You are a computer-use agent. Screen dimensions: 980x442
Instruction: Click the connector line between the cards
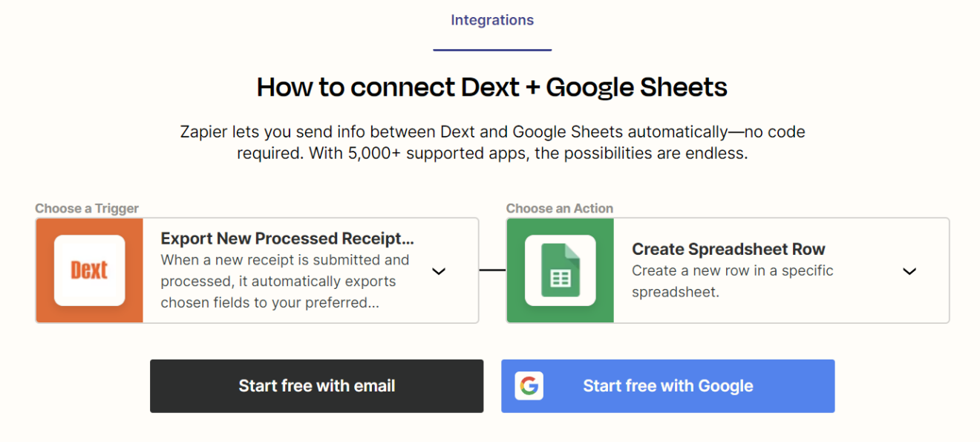492,270
